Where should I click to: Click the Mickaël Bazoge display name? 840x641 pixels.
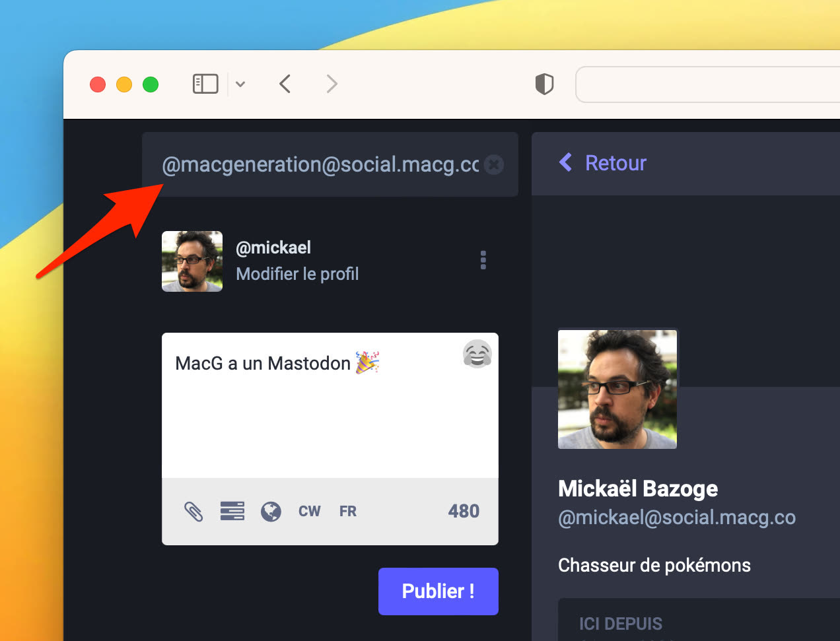coord(638,489)
